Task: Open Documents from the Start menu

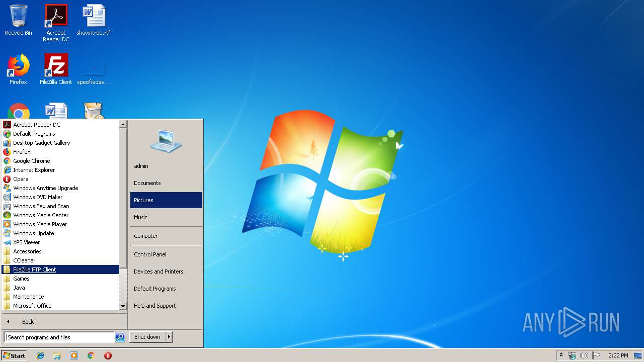Action: coord(166,183)
